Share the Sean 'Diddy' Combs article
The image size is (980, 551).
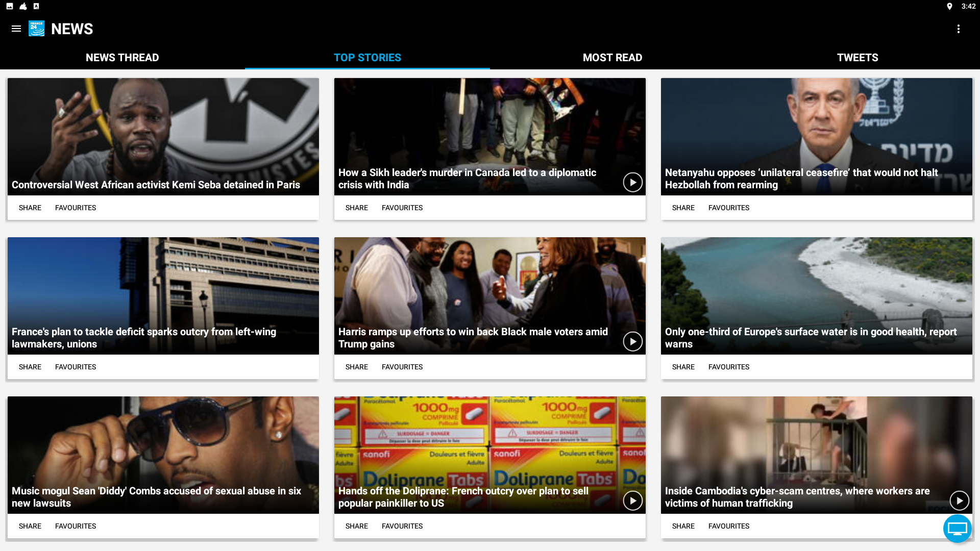tap(30, 526)
